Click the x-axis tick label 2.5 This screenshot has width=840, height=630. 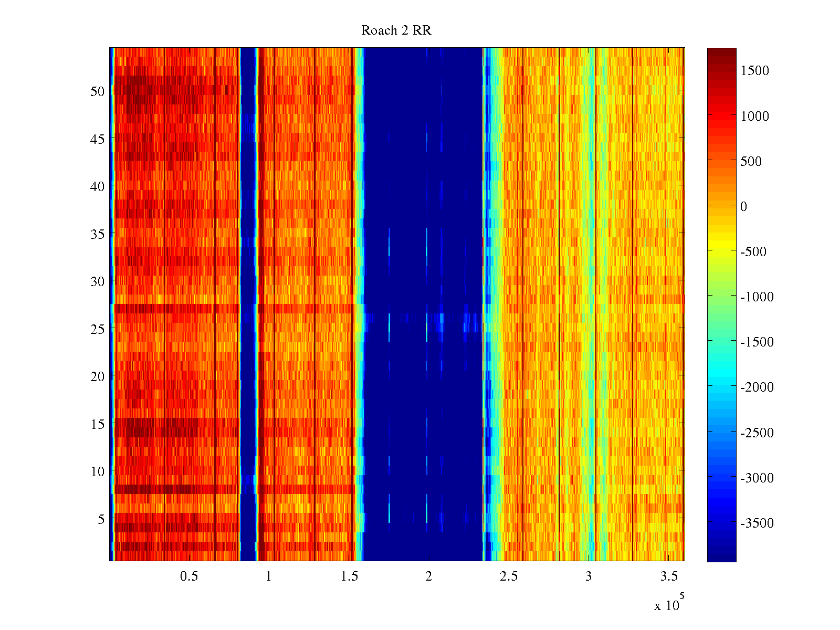(509, 576)
